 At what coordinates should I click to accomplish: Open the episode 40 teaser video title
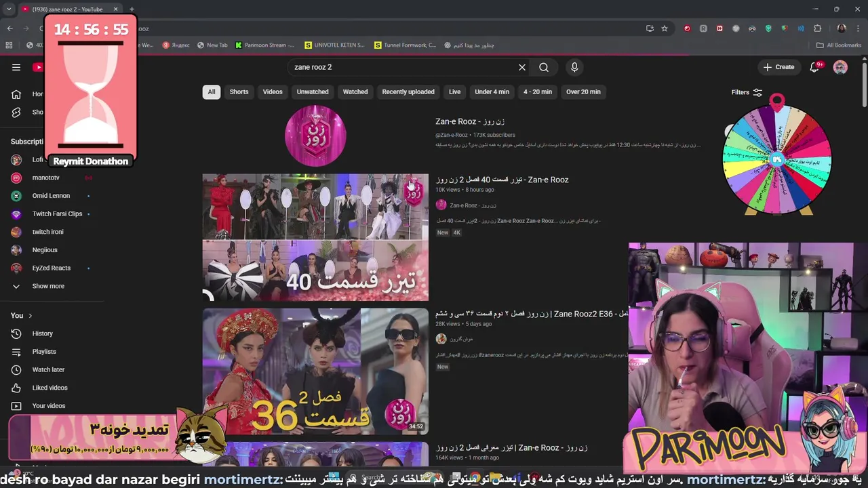[x=502, y=180]
